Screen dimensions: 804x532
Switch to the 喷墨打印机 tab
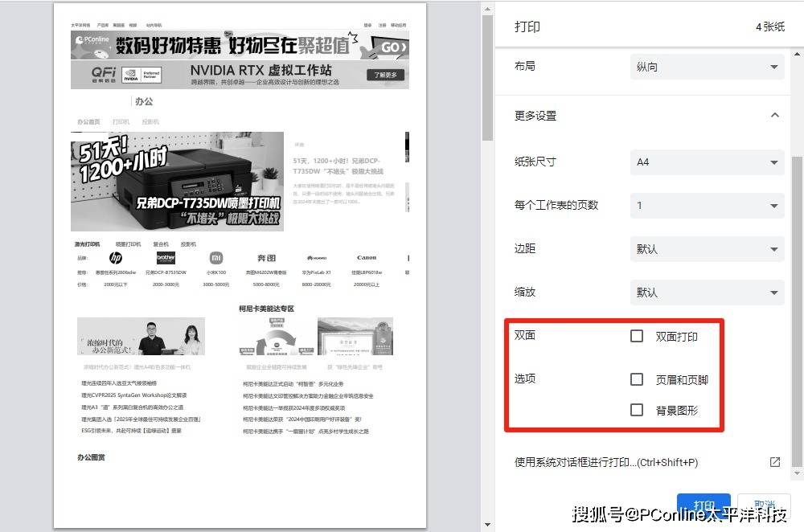pos(128,243)
